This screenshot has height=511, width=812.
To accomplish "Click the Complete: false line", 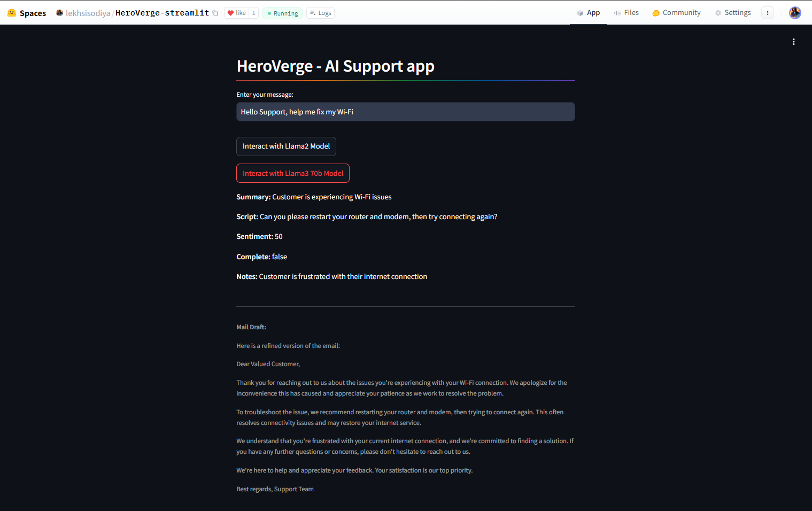I will pos(261,257).
